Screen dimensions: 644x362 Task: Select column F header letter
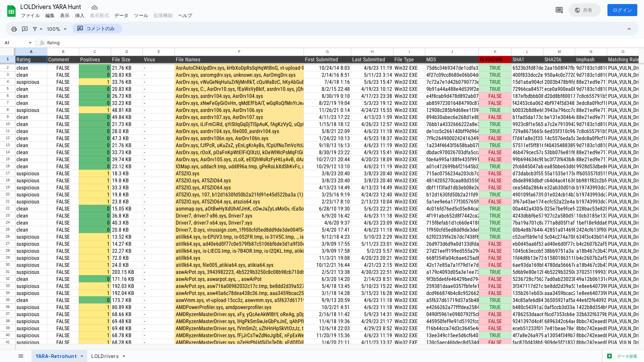(x=239, y=52)
